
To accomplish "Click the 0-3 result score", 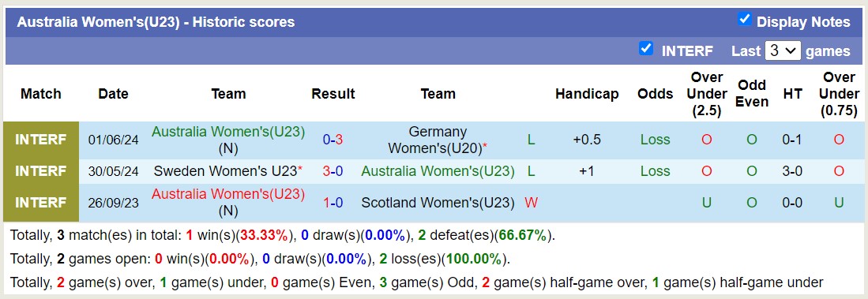I will click(x=333, y=140).
